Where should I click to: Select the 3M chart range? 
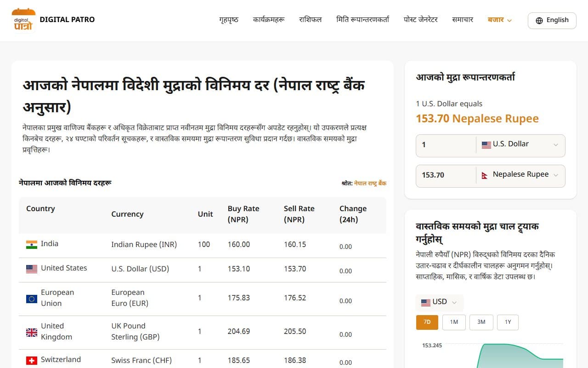tap(481, 322)
